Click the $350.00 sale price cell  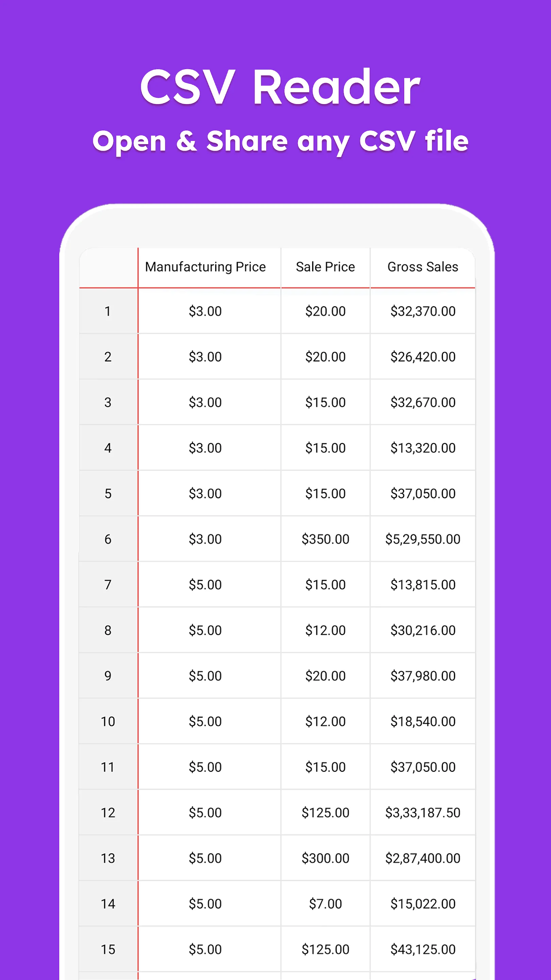coord(325,539)
